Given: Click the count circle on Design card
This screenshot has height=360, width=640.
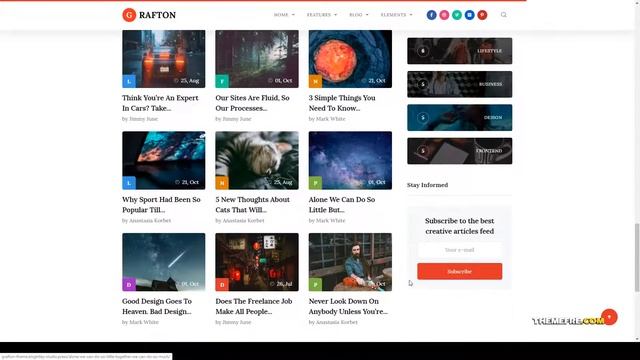Looking at the screenshot, I should (x=423, y=118).
